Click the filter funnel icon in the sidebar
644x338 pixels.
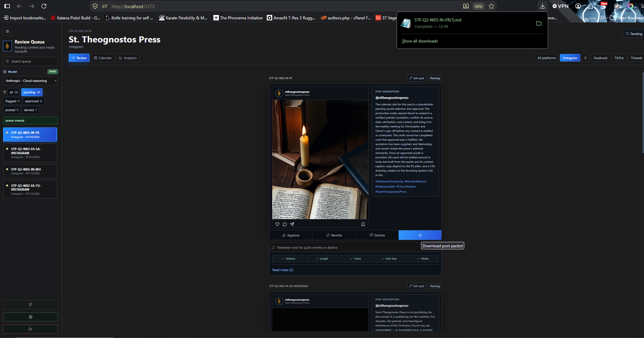pos(5,92)
